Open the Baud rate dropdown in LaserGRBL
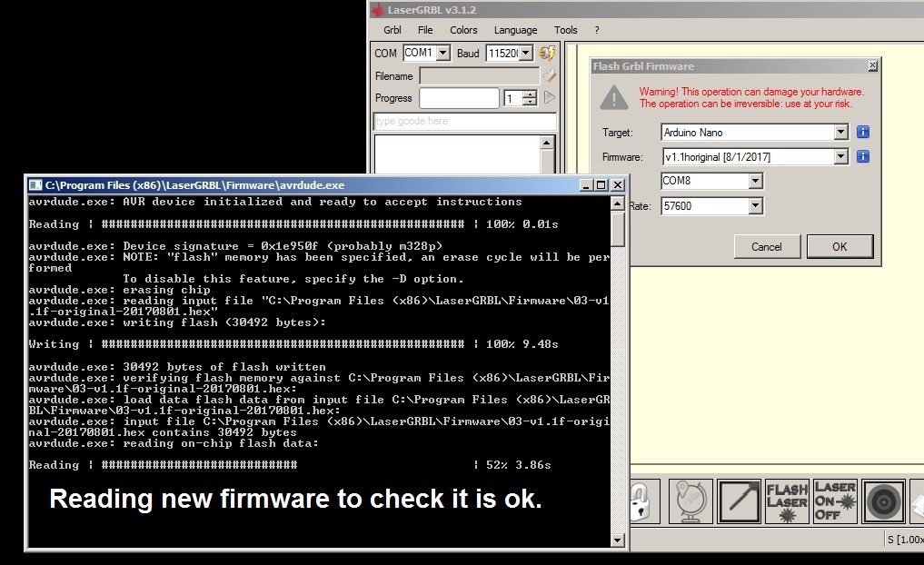This screenshot has width=924, height=565. click(526, 53)
